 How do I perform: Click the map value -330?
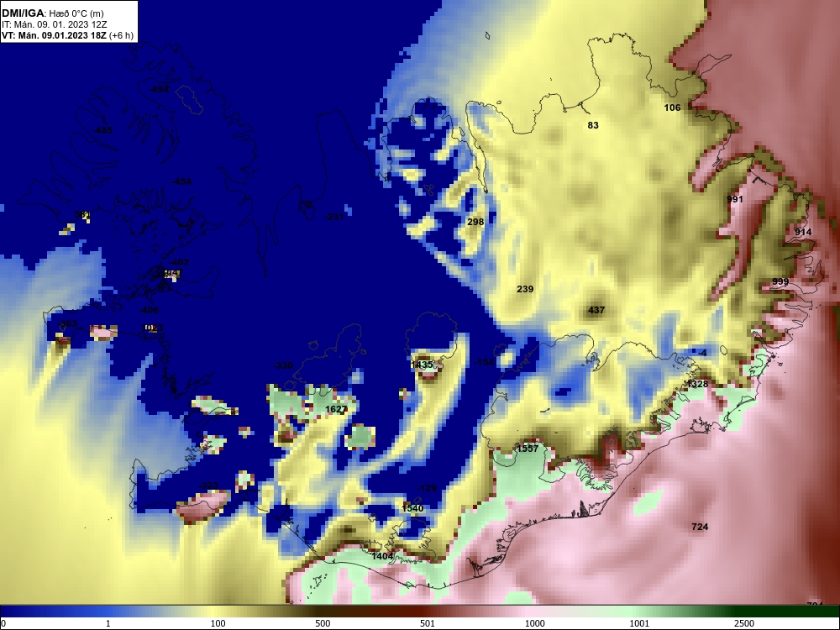[283, 366]
